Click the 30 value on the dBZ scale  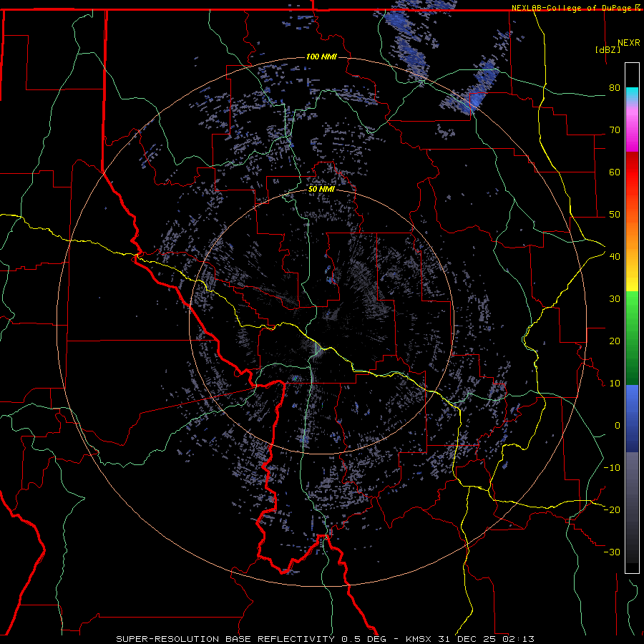615,298
